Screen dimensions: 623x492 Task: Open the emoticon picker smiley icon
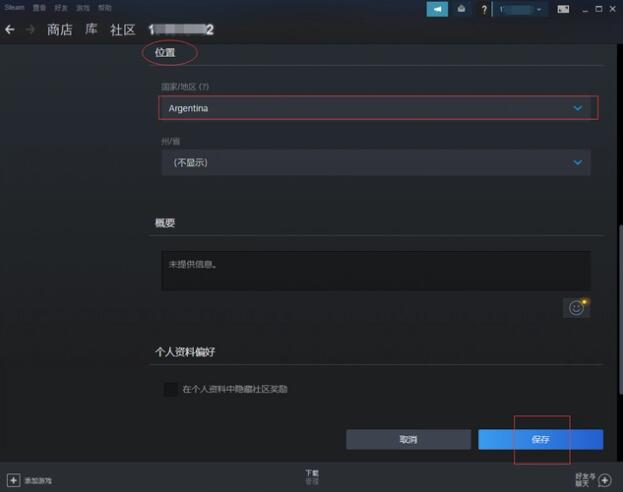click(x=576, y=308)
